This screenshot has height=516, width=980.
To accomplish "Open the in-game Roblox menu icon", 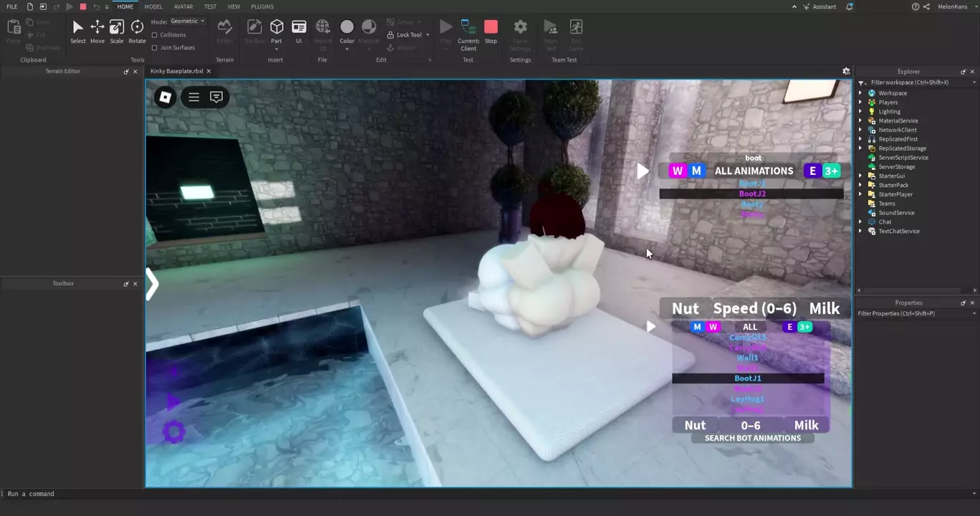I will pos(165,97).
